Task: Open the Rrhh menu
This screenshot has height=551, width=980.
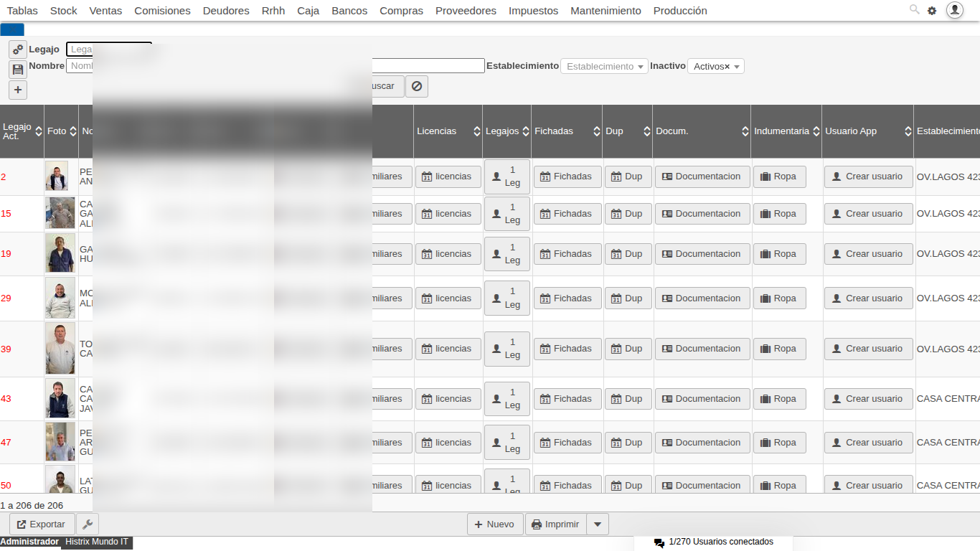Action: point(273,11)
